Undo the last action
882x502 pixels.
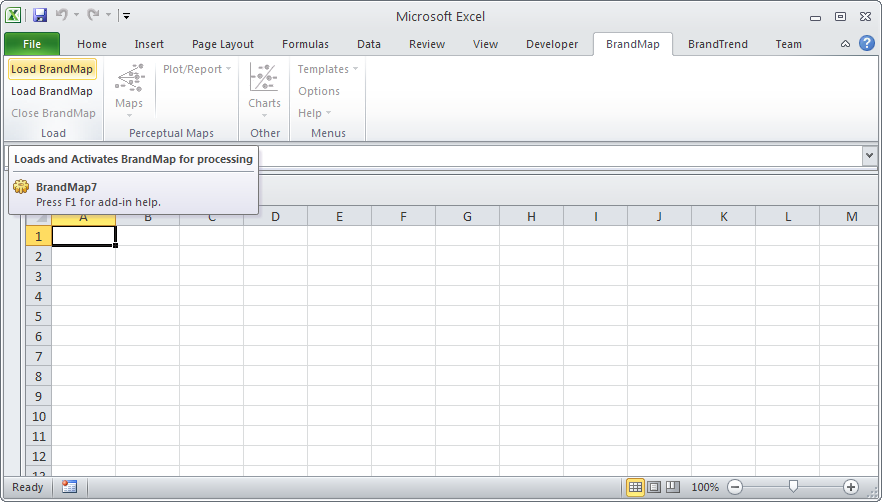tap(61, 15)
